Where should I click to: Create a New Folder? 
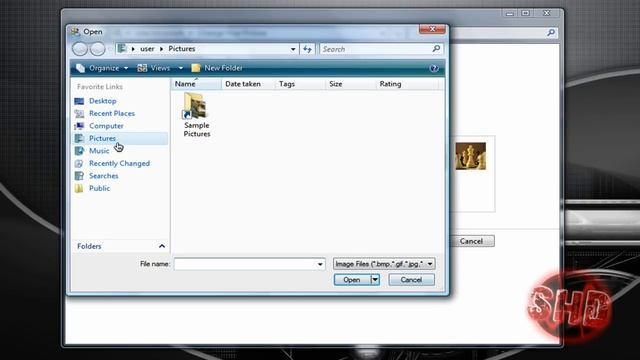(217, 68)
